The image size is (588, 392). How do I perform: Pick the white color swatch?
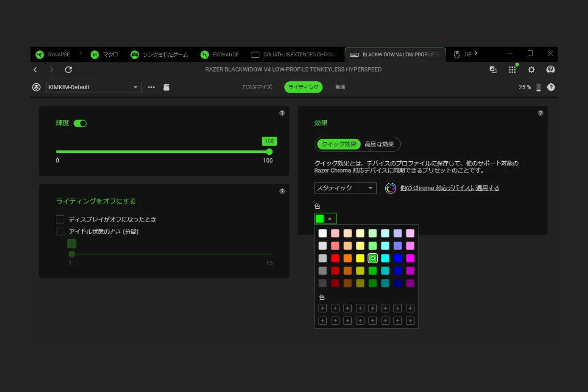[322, 233]
